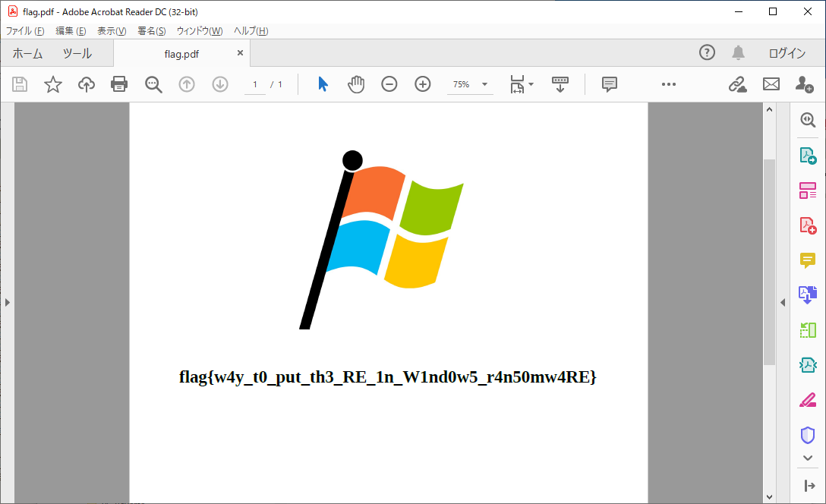Open Organize Pages pink sidebar icon

tap(808, 191)
